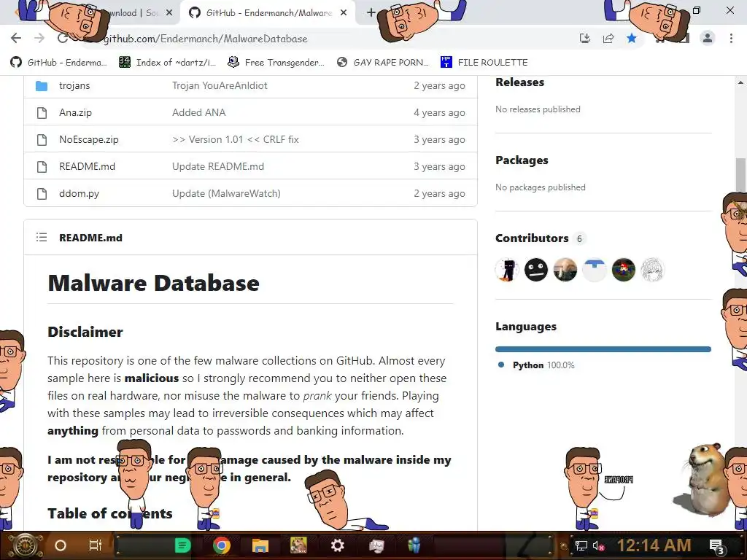Open Cortana search circle on taskbar
The height and width of the screenshot is (560, 747).
coord(61,545)
